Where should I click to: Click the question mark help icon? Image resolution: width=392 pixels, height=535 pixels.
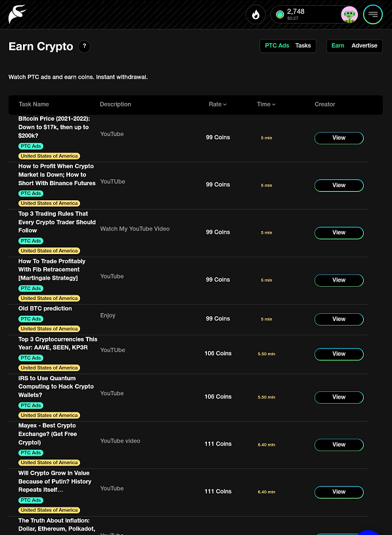[84, 46]
